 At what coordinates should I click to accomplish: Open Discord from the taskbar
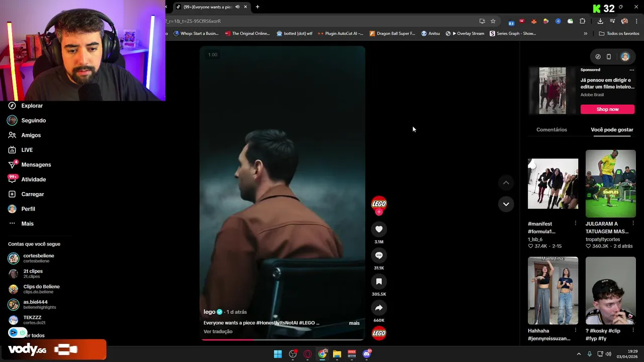coord(367,354)
